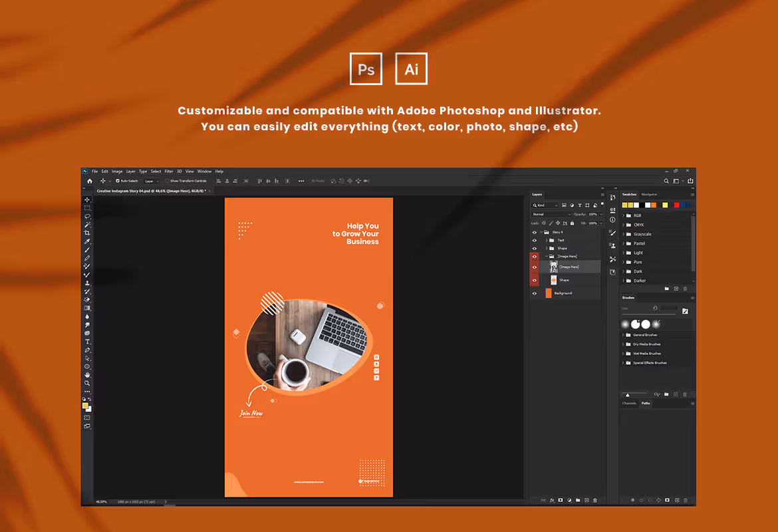The height and width of the screenshot is (532, 778).
Task: Select the Lasso tool
Action: (87, 216)
